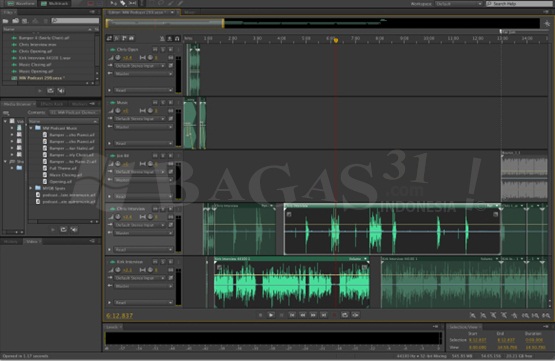Open Chris Open track Read automation dropdown
Viewport: 555px width, 361px height.
[143, 90]
